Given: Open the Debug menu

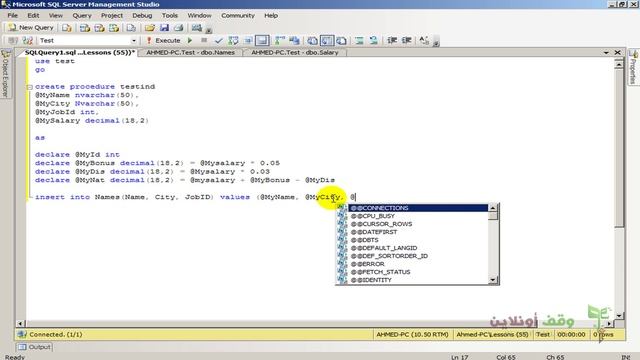Looking at the screenshot, I should [x=142, y=16].
